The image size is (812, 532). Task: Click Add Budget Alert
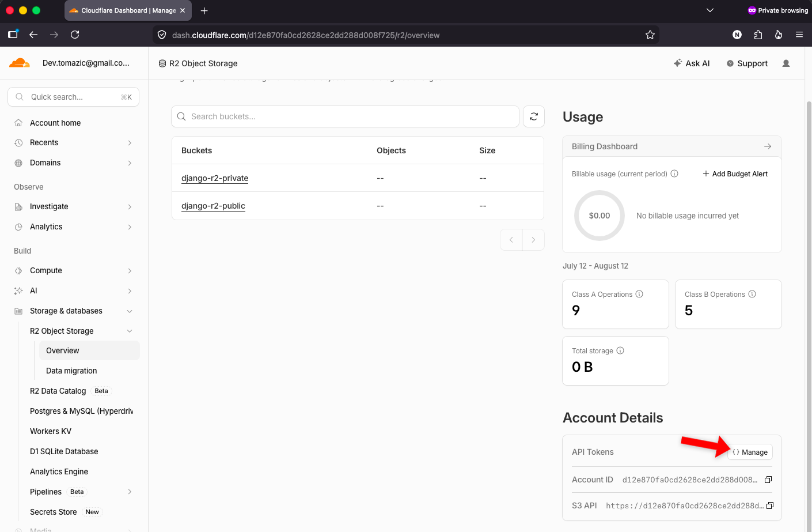click(735, 173)
